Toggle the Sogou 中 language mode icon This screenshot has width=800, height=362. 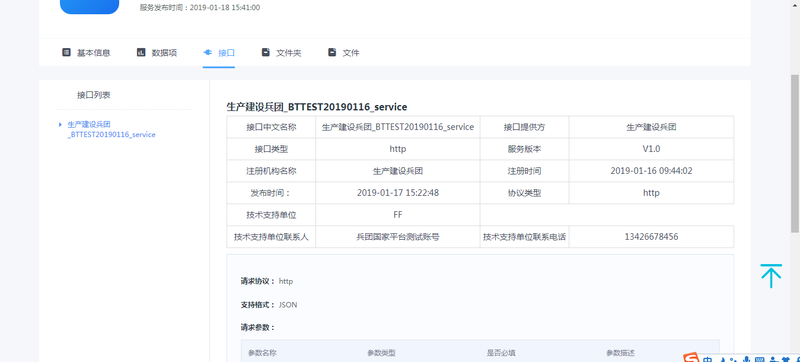(x=707, y=359)
